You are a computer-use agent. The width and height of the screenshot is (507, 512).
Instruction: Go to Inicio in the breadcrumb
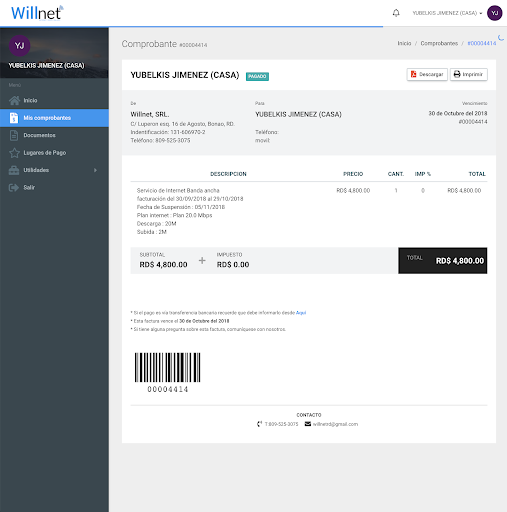tap(404, 43)
